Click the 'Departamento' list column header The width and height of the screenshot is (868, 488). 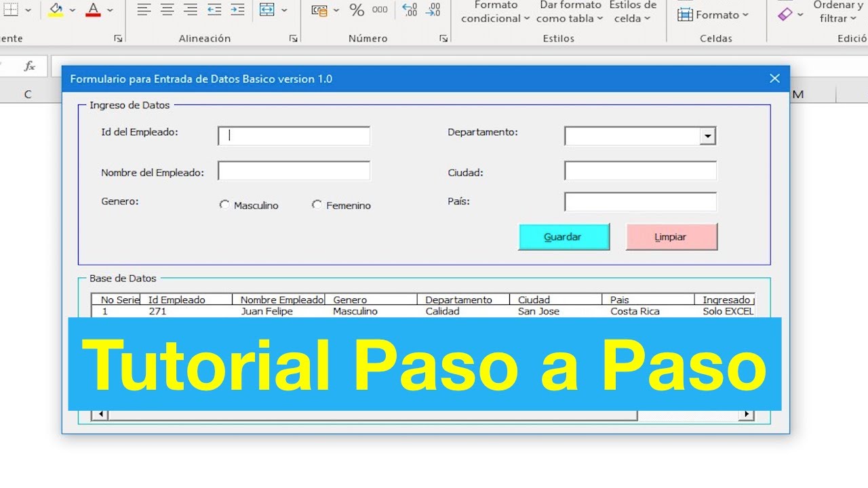(463, 300)
